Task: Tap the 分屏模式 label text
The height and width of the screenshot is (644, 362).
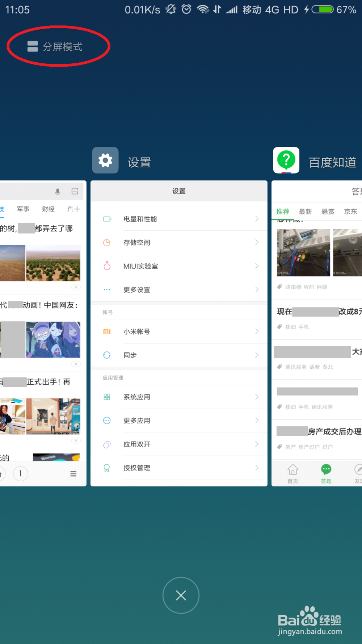Action: click(63, 47)
